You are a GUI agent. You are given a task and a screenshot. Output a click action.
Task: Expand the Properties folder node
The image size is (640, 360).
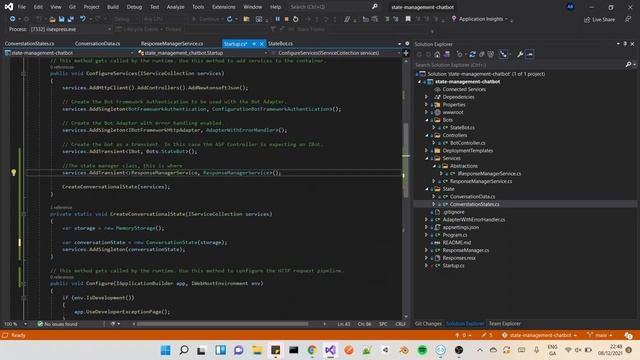pos(427,105)
